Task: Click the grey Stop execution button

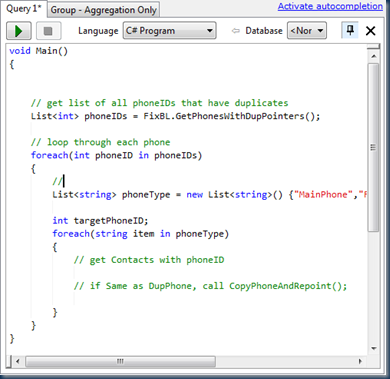Action: tap(48, 31)
